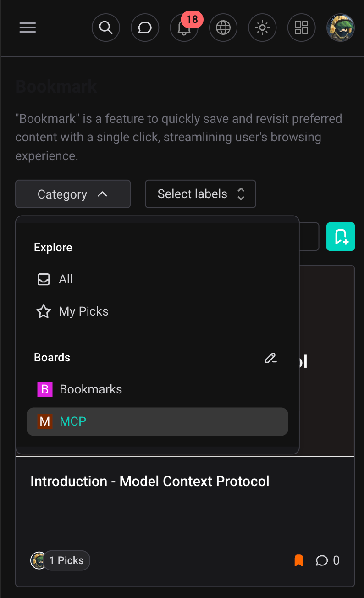364x598 pixels.
Task: Click the green add bookmark button
Action: point(341,237)
